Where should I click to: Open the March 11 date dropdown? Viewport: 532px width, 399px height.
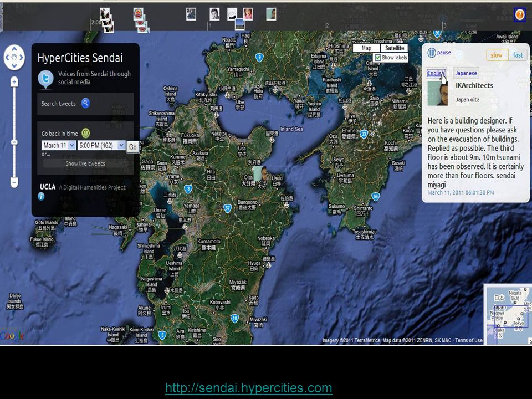59,146
